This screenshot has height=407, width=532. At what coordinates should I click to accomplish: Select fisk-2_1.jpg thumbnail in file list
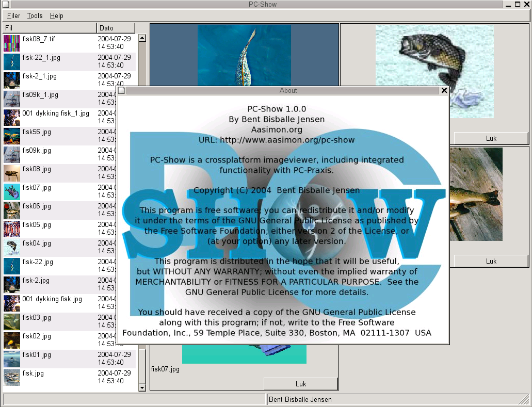(12, 80)
